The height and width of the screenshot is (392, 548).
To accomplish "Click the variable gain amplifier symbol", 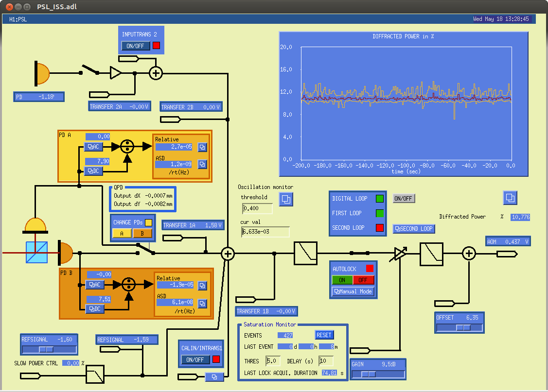I will pos(399,254).
